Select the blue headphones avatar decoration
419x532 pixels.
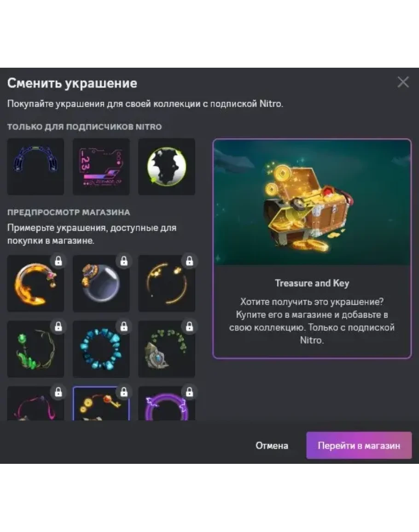35,167
